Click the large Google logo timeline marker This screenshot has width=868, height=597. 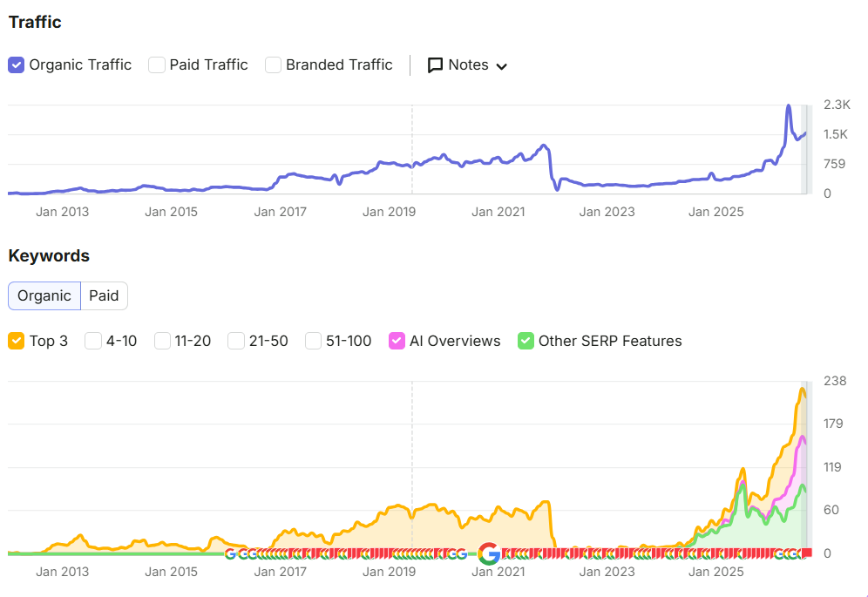tap(490, 553)
